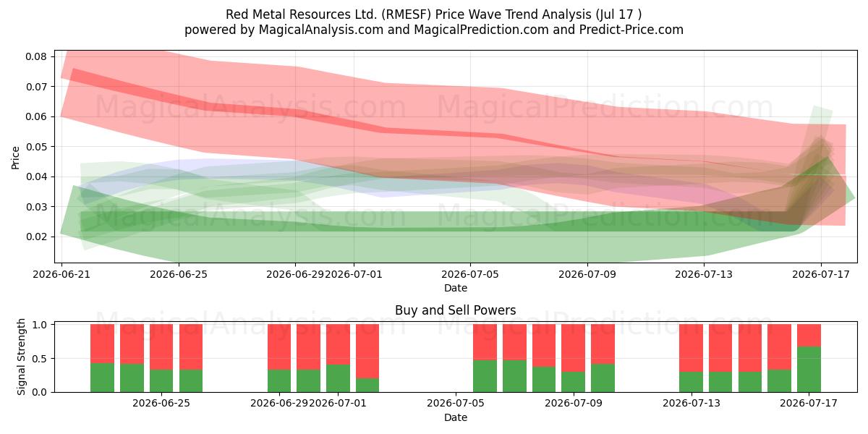Click the 'Signal Strength' y-axis label
The height and width of the screenshot is (434, 868).
(22, 357)
